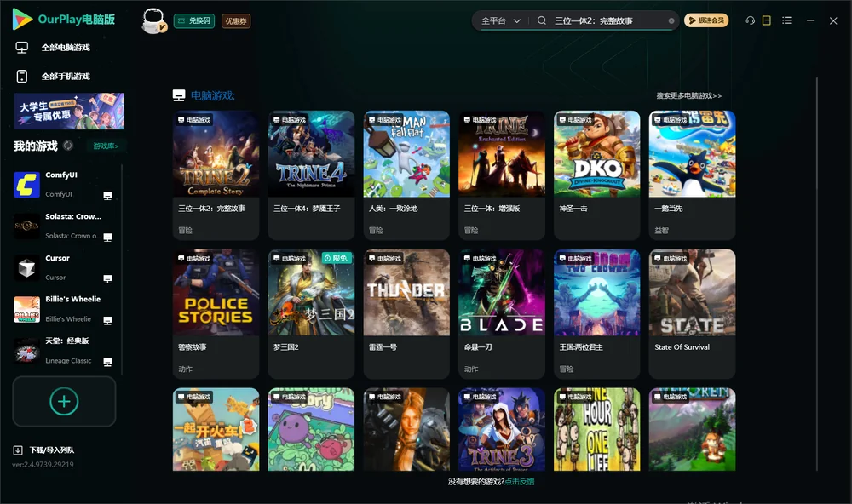The image size is (852, 504).
Task: Open Police Stories 警察故事 card
Action: [216, 313]
